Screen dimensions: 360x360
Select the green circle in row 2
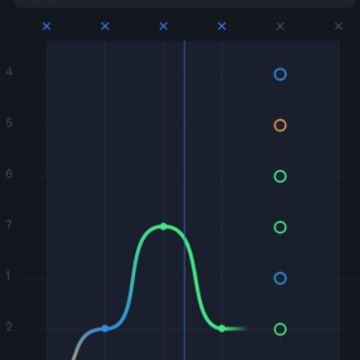pos(280,329)
